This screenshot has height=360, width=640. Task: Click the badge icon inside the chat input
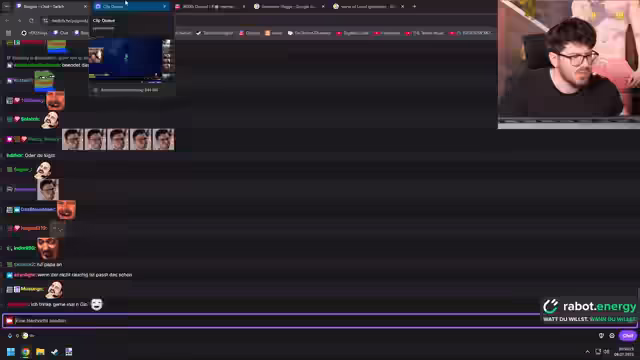click(x=9, y=321)
